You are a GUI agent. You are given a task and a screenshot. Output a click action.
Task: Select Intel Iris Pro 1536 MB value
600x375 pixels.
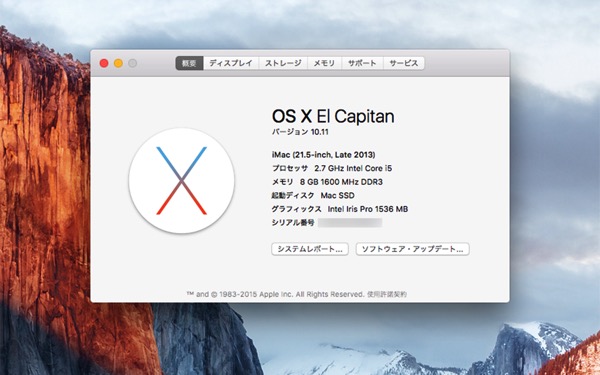(368, 209)
